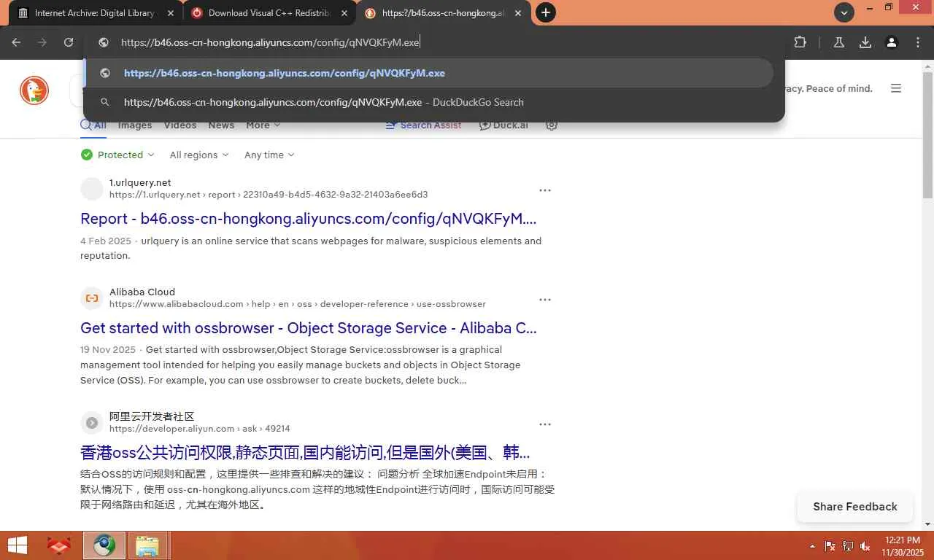Select the highlighted URL autocomplete suggestion
This screenshot has height=560, width=934.
[x=428, y=73]
